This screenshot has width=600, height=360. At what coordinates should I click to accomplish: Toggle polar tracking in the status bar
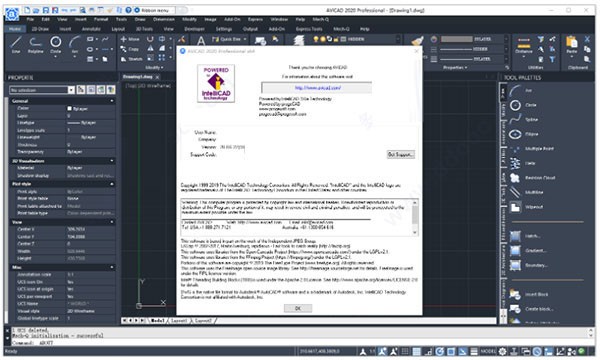pos(440,351)
